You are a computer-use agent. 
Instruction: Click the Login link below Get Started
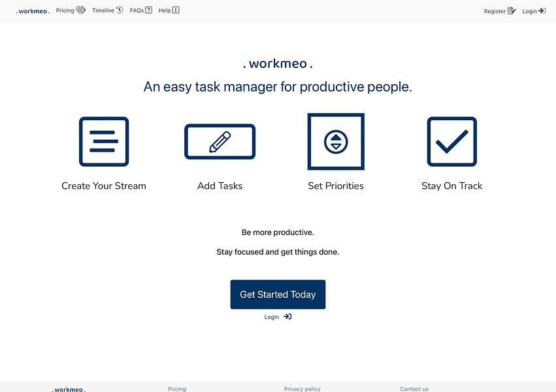tap(271, 317)
